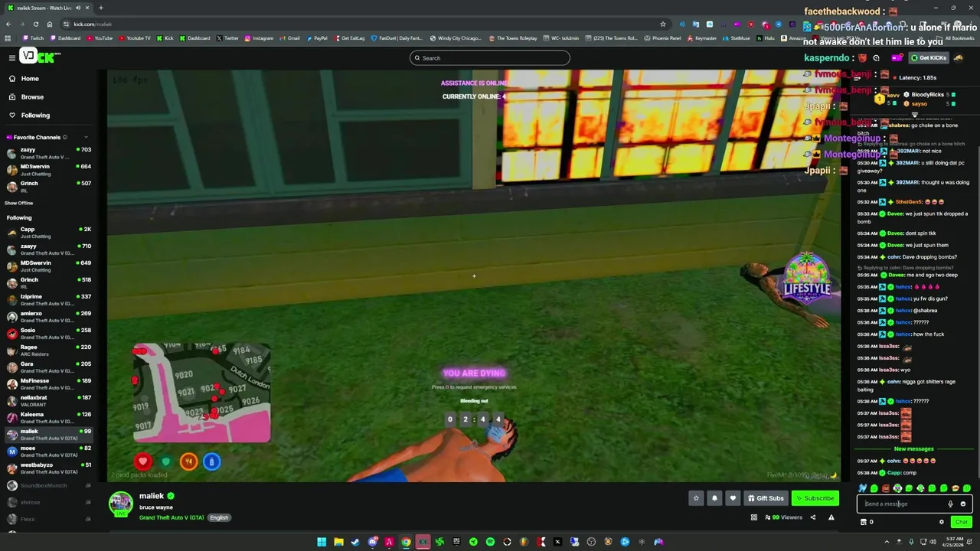
Task: Click New messages in chat
Action: click(x=913, y=449)
